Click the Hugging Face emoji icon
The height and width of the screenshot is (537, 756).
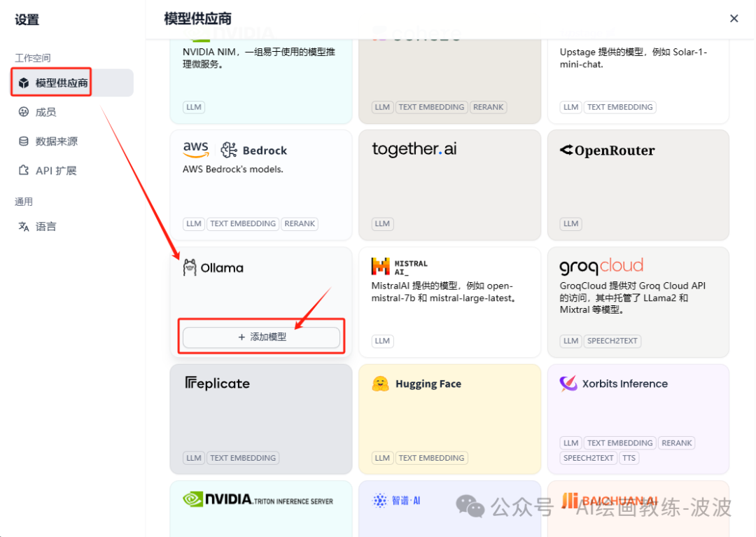pos(380,384)
